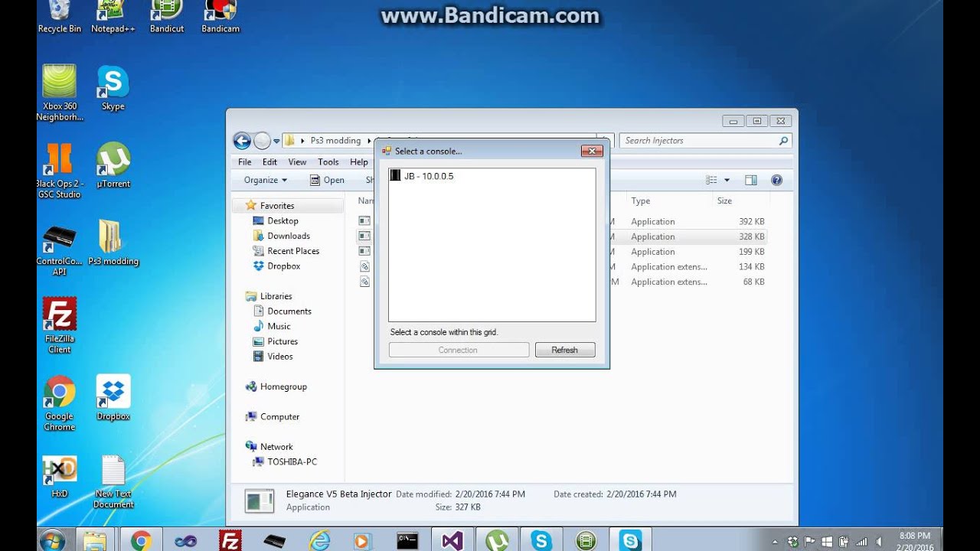Click the Recycle Bin desktop icon
The image size is (980, 551).
point(59,17)
